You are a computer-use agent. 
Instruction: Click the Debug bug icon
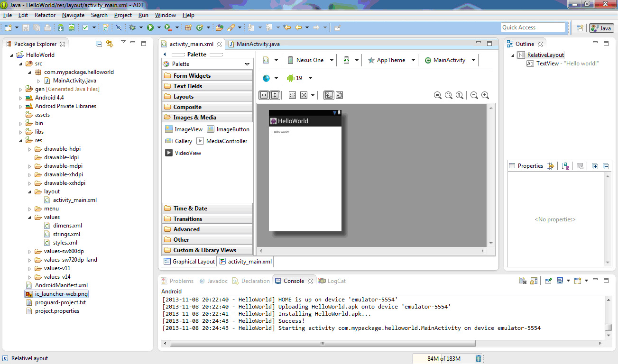point(132,27)
